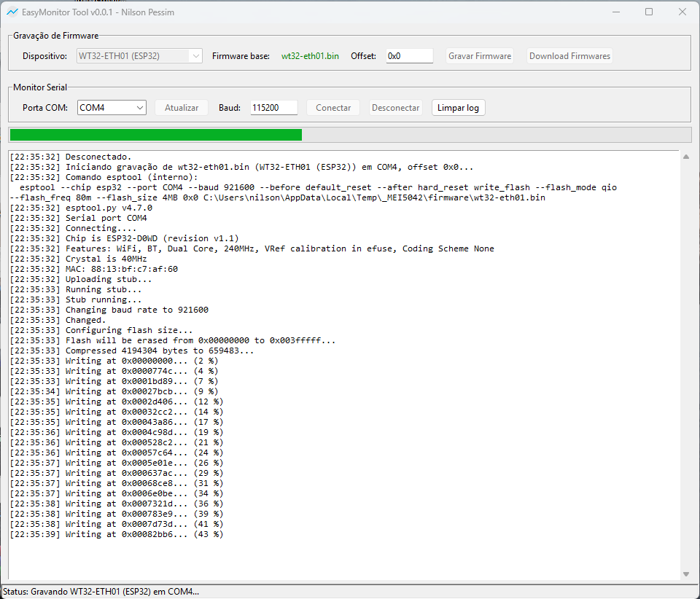The width and height of the screenshot is (700, 599).
Task: Maximize the EasyMonitor Tool window
Action: pyautogui.click(x=648, y=12)
